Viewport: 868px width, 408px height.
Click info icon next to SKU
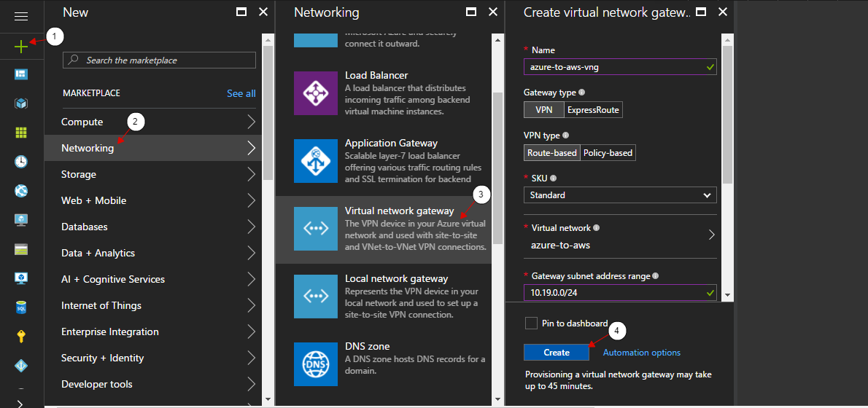click(x=553, y=178)
